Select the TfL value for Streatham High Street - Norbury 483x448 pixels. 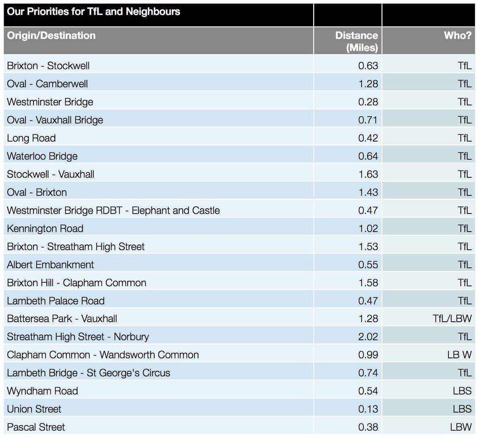[x=464, y=337]
